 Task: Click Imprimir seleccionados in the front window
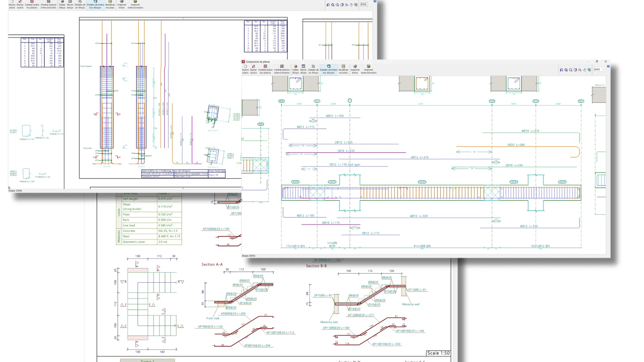pyautogui.click(x=369, y=69)
